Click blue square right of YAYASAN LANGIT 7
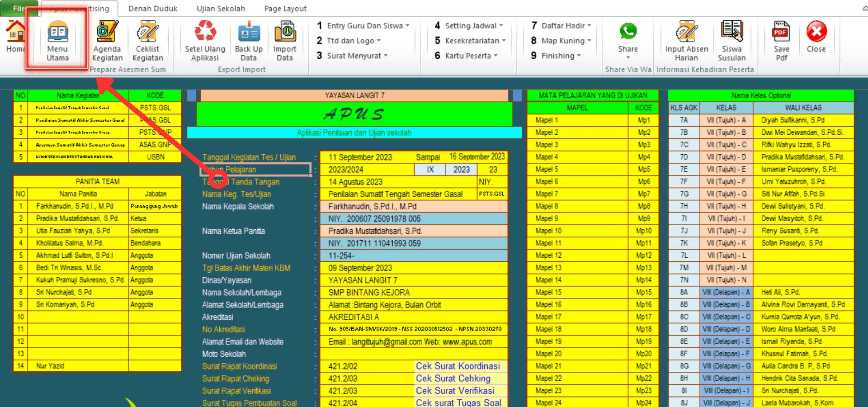The width and height of the screenshot is (868, 407). [x=518, y=95]
